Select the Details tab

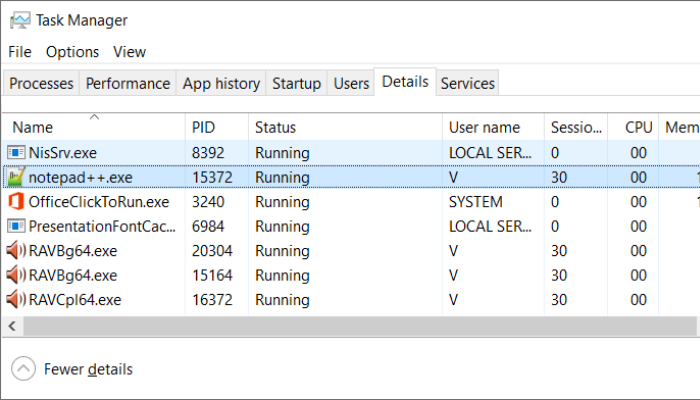tap(405, 82)
